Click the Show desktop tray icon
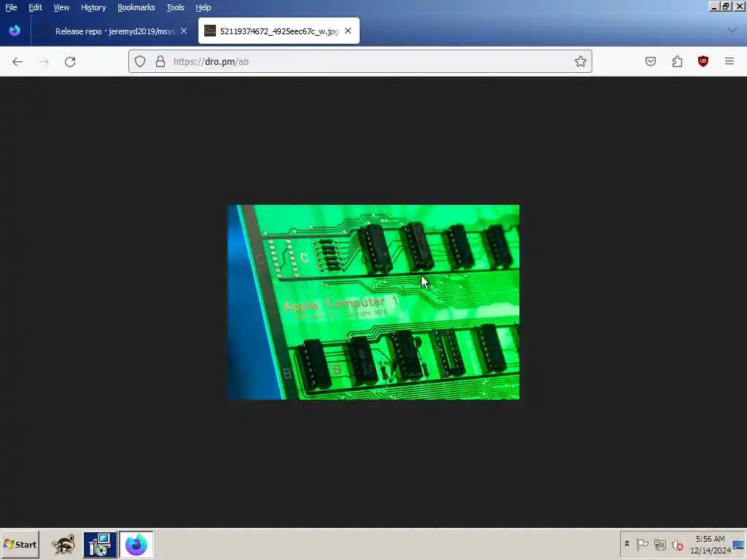Image resolution: width=747 pixels, height=560 pixels. [739, 545]
